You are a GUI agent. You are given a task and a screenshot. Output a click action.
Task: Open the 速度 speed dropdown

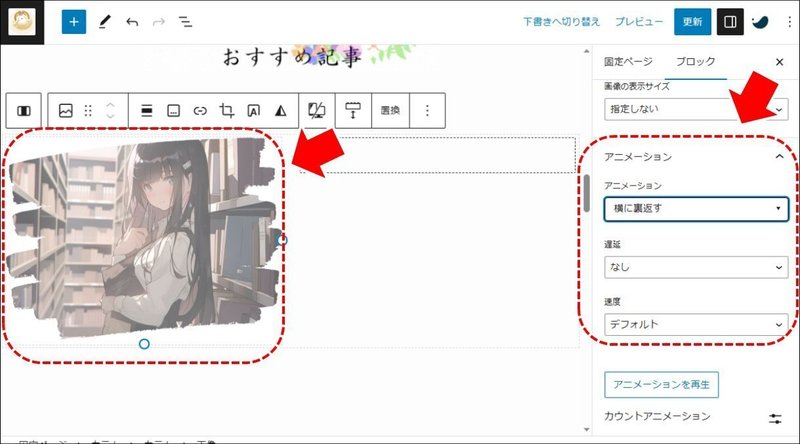pos(696,325)
